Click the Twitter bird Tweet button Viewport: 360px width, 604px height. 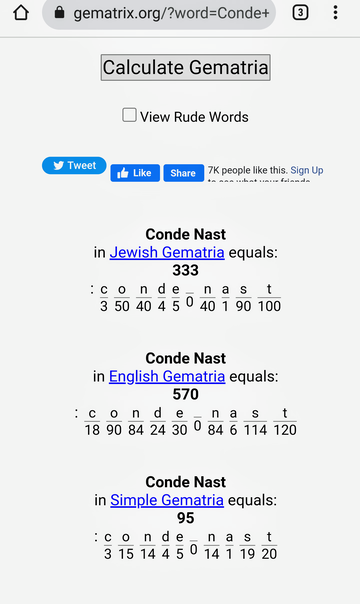click(74, 165)
